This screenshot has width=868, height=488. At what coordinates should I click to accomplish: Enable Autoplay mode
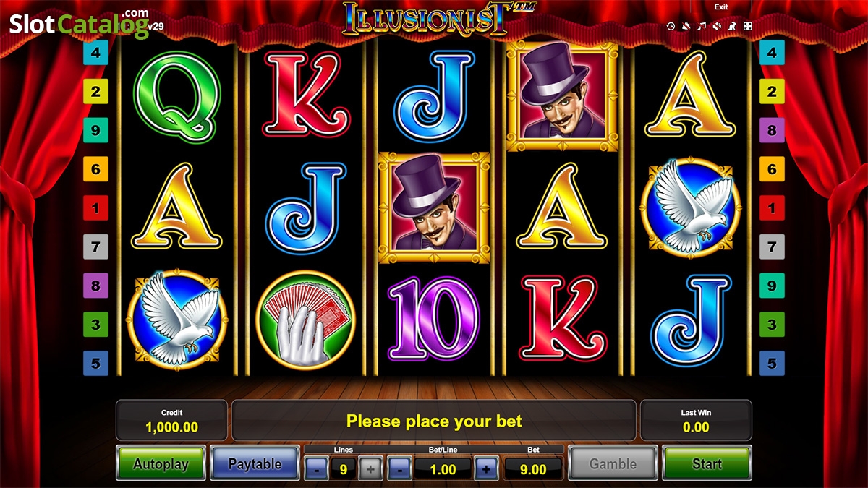click(161, 463)
